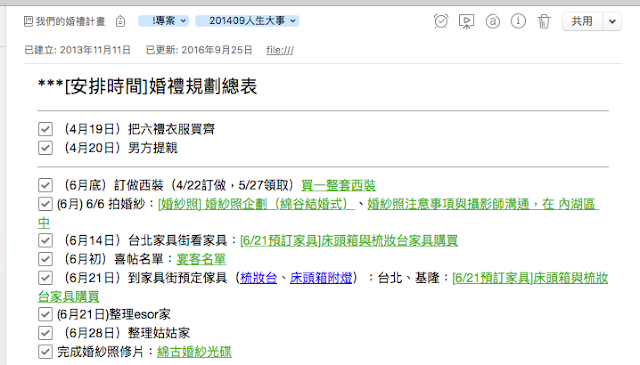The width and height of the screenshot is (640, 365).
Task: Delete note with trash icon
Action: coord(544,21)
